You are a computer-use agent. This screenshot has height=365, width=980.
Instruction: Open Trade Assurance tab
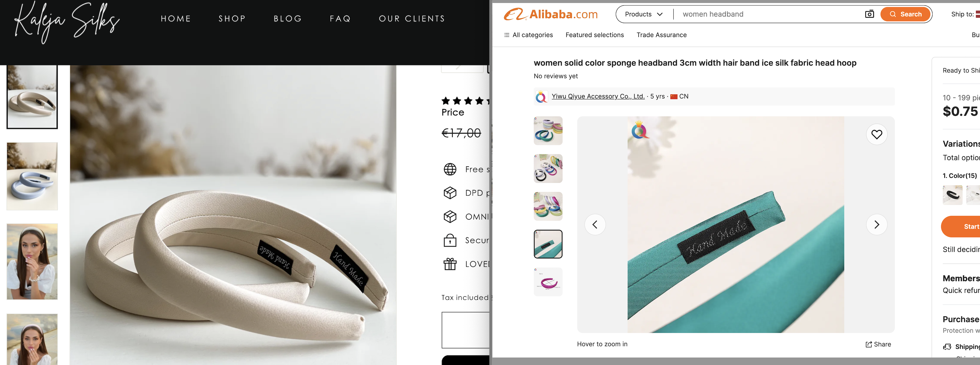pos(662,35)
